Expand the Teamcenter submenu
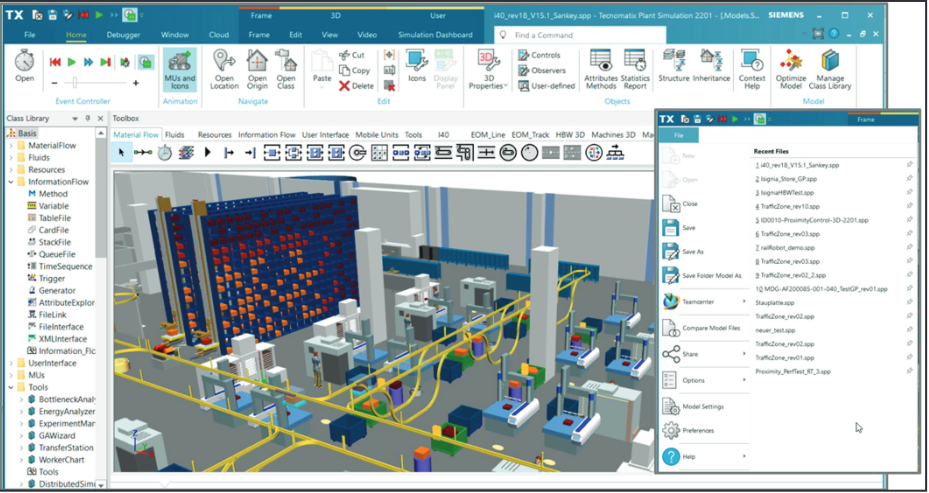The width and height of the screenshot is (929, 493). tap(744, 302)
